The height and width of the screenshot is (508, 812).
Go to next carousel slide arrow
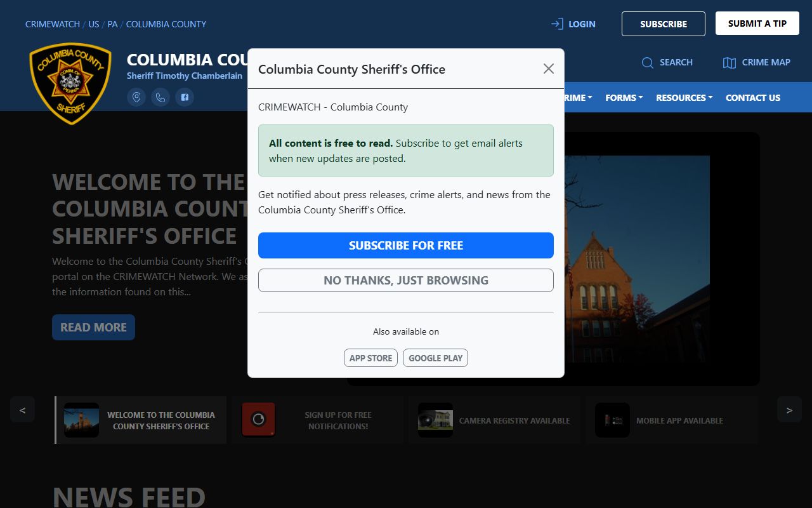[x=789, y=410]
